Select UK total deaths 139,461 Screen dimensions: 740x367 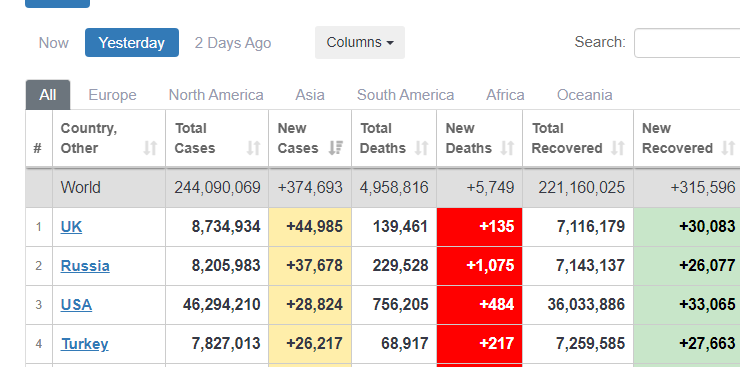[400, 227]
